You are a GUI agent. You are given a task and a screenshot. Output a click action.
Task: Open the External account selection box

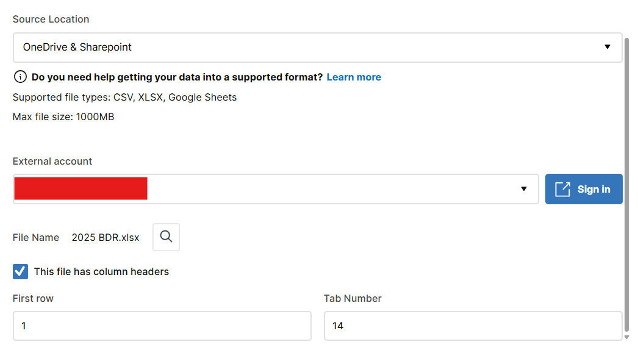tap(276, 189)
